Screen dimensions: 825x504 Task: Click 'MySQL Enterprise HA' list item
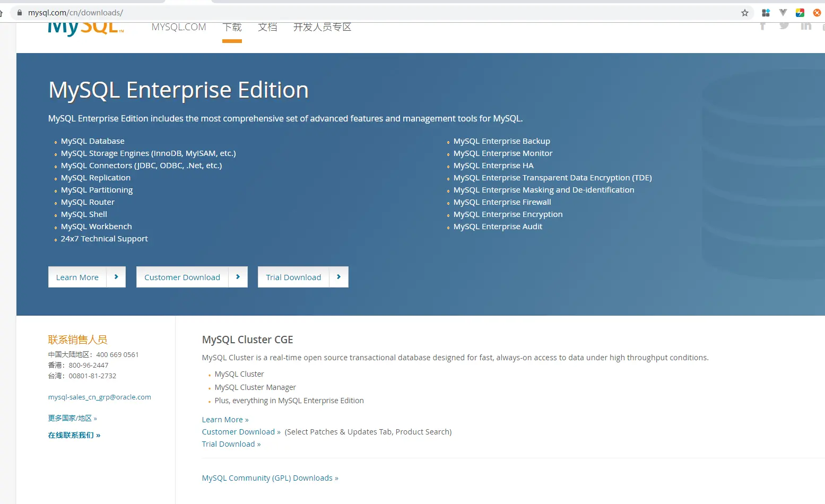(493, 166)
